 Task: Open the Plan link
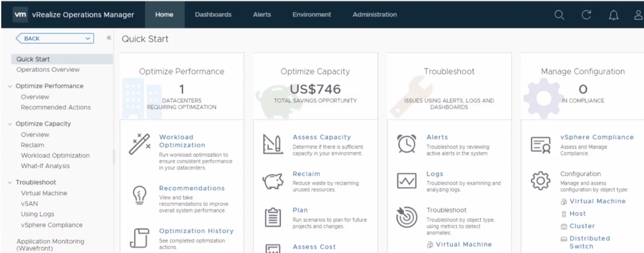pos(300,210)
